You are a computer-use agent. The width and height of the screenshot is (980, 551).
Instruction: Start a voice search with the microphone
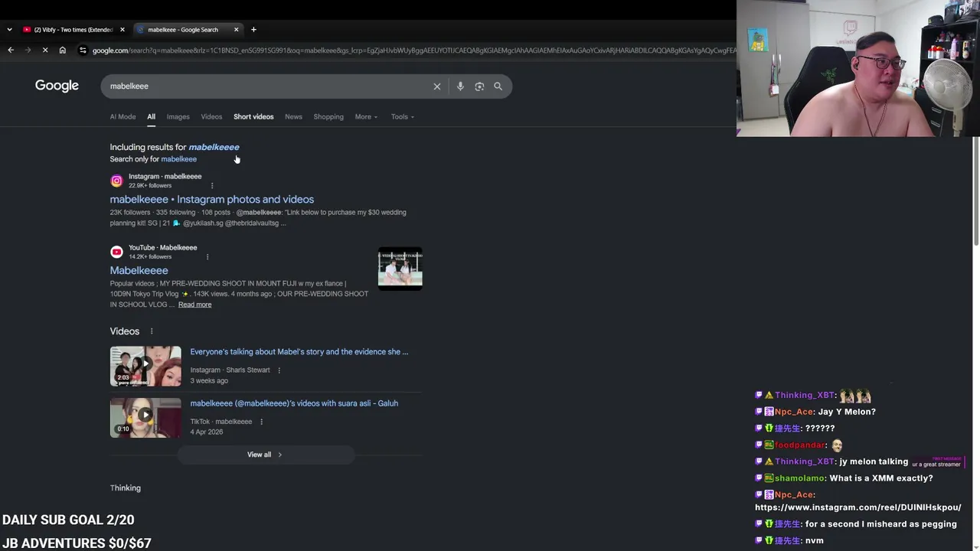[x=460, y=86]
